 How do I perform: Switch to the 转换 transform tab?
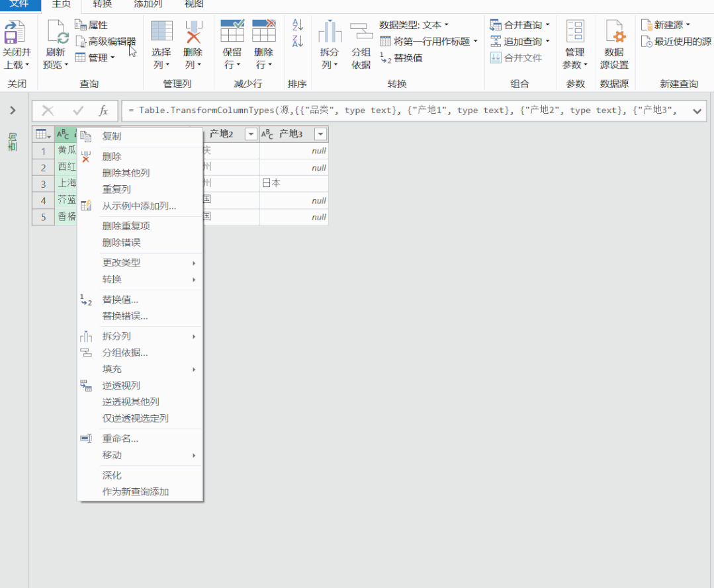tap(102, 5)
